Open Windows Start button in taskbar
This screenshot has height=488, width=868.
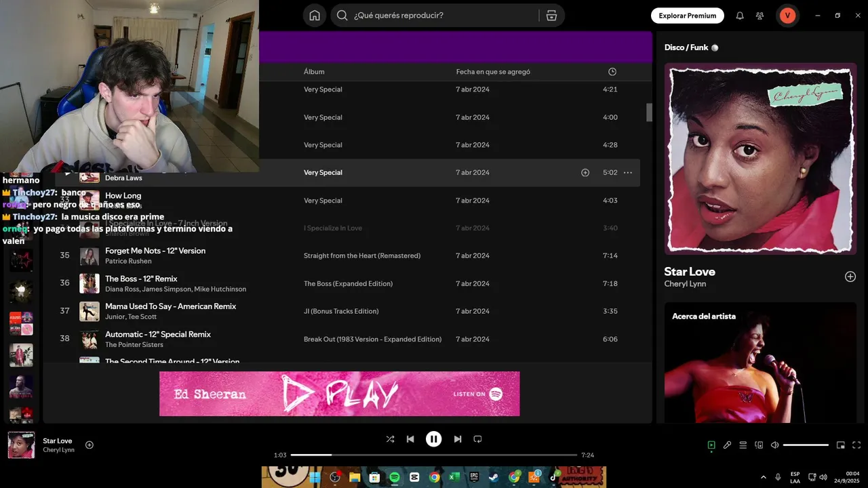click(x=315, y=477)
